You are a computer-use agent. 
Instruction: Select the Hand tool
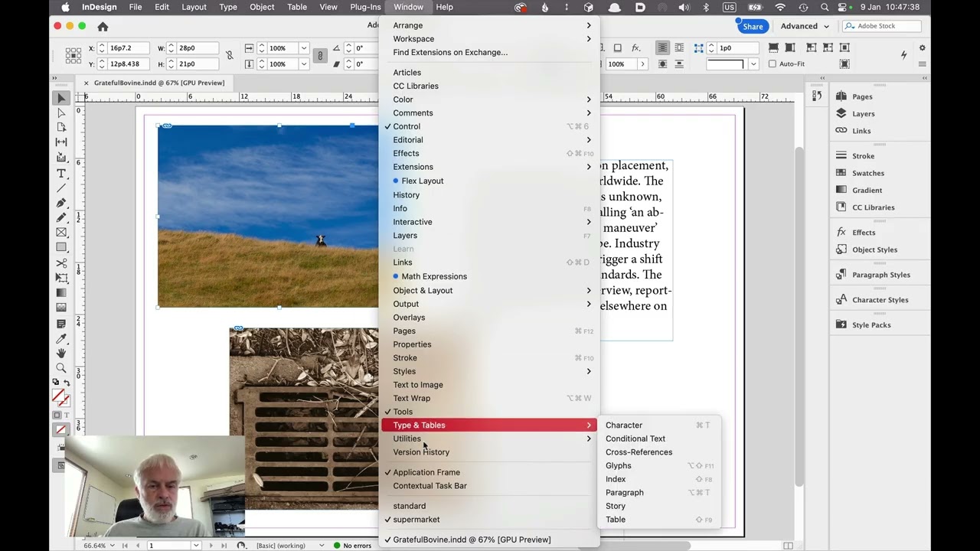(x=61, y=354)
